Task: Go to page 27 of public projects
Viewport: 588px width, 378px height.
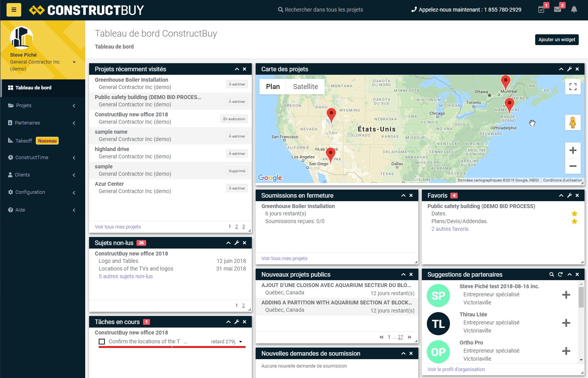Action: (401, 337)
